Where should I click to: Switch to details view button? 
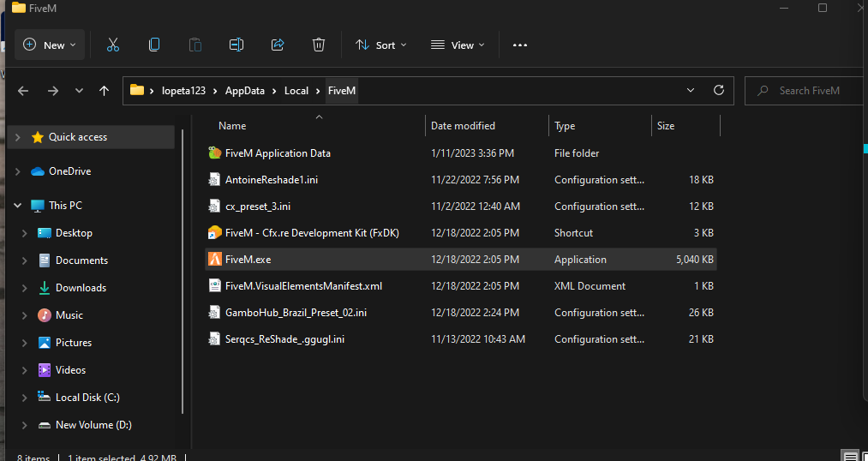coord(850,456)
